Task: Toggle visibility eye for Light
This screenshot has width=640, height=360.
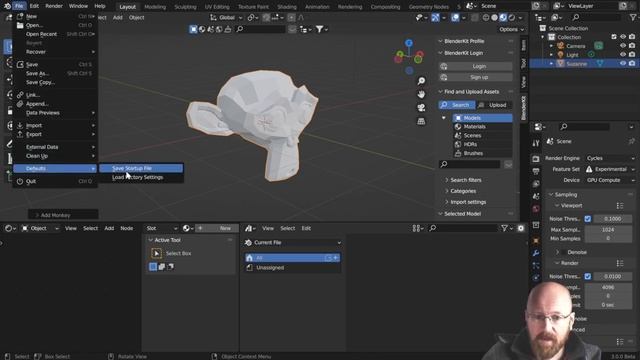Action: point(623,55)
